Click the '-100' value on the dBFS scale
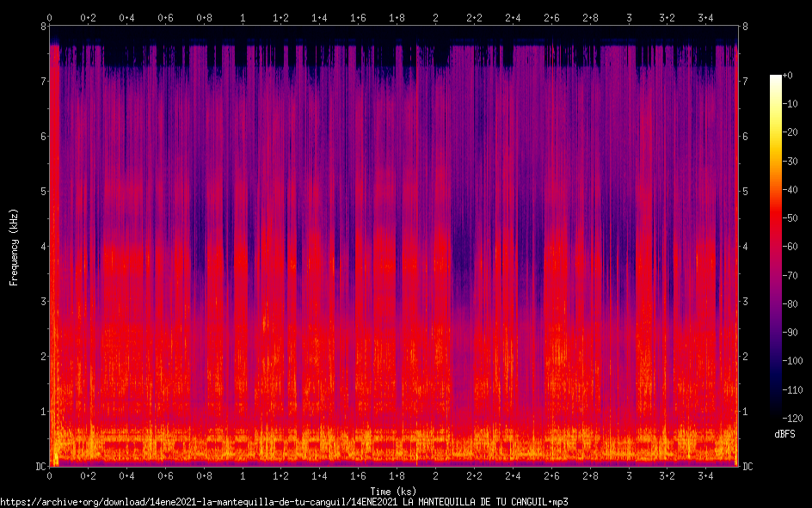Viewport: 812px width, 508px height. coord(792,361)
